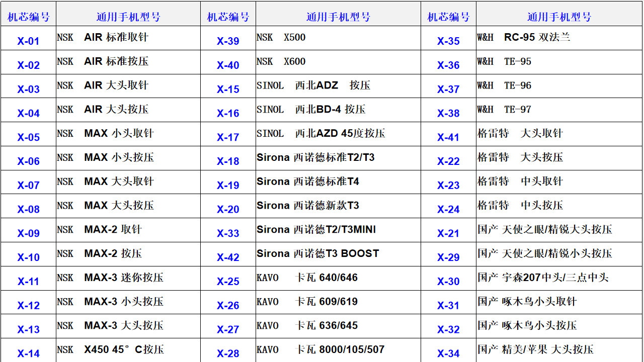Click the 'Sirona 西诺德标准T2/T3' cell
This screenshot has width=644, height=362.
click(338, 158)
